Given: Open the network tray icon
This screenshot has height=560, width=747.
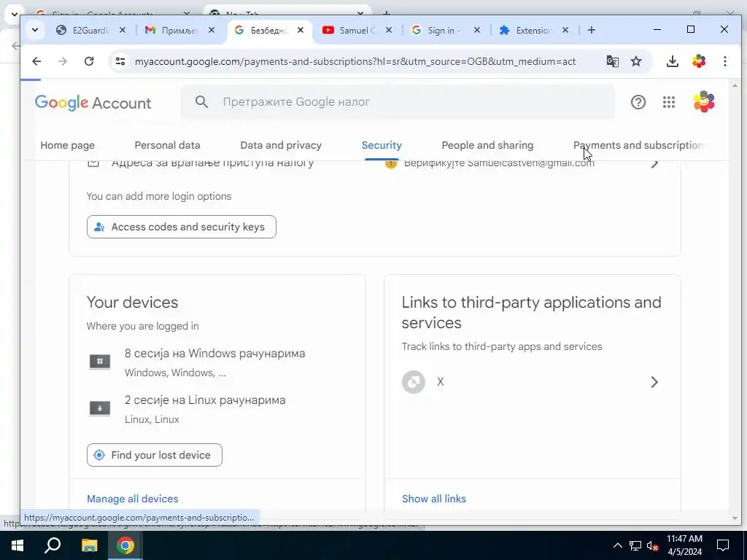Looking at the screenshot, I should coord(635,545).
